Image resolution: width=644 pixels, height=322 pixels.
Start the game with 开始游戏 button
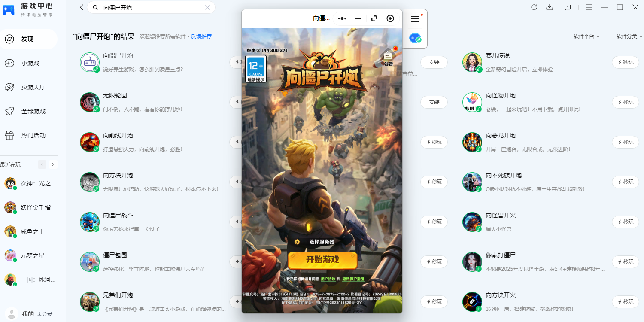pyautogui.click(x=322, y=260)
